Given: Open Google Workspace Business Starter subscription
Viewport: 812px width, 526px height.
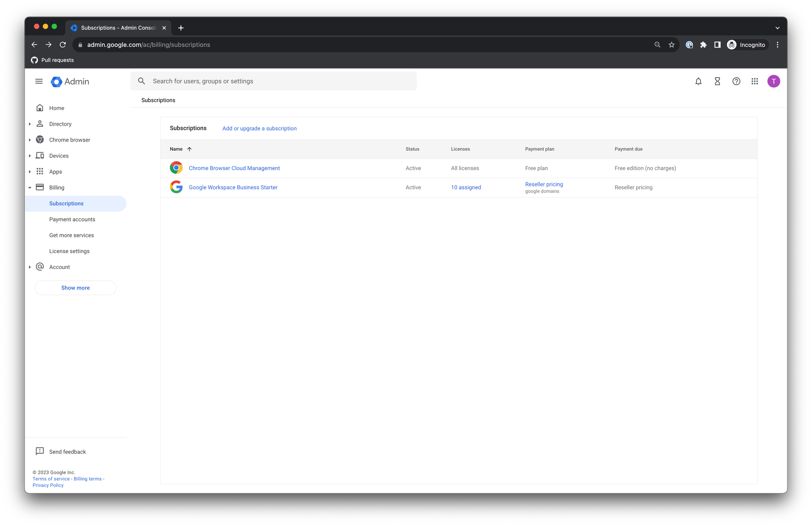Looking at the screenshot, I should 233,187.
